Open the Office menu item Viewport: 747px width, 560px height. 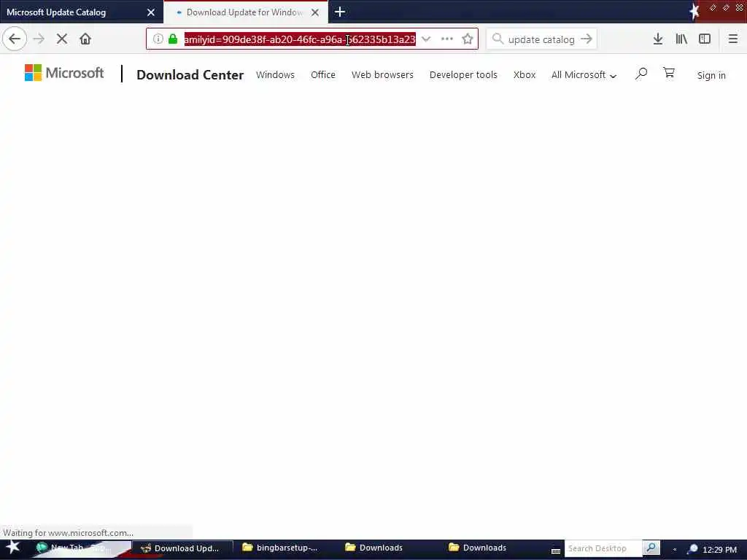323,75
